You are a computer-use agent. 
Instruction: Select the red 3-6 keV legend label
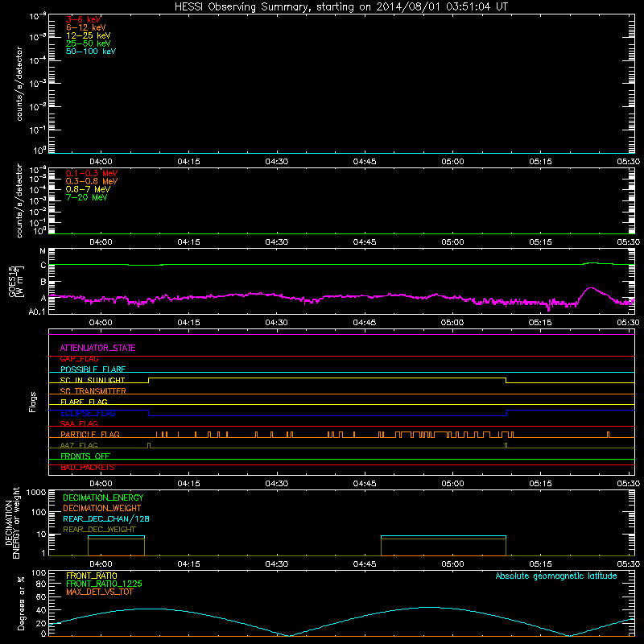coord(83,19)
